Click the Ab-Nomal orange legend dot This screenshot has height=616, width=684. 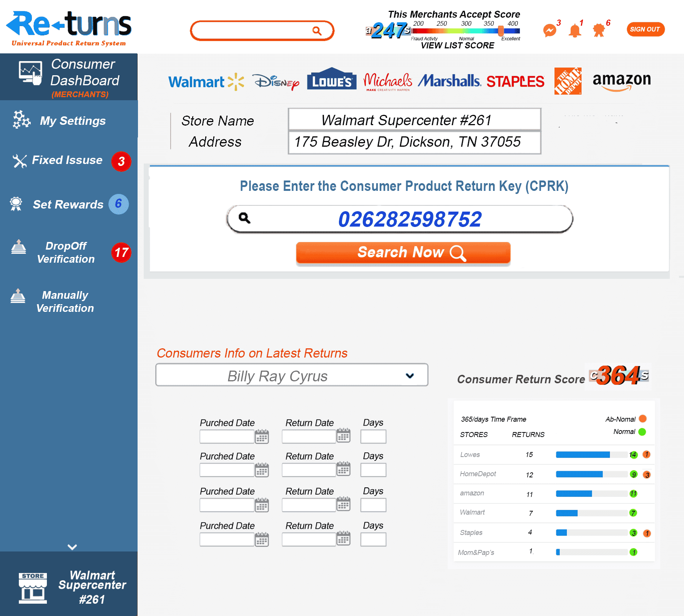642,419
